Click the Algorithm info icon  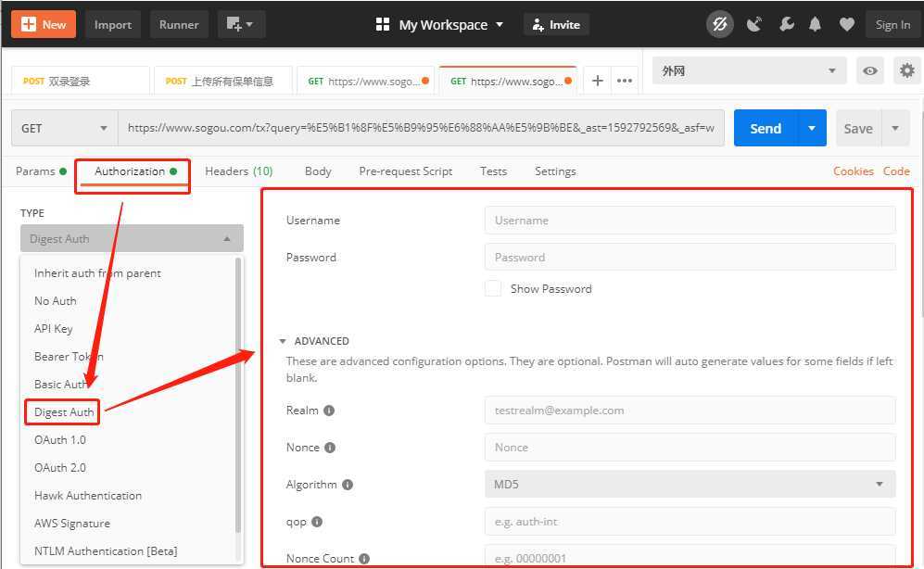[348, 485]
